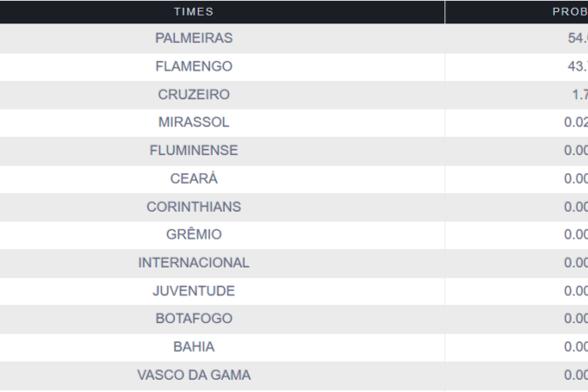Click the BOTAFOGO team name
The image size is (588, 392).
tap(193, 319)
